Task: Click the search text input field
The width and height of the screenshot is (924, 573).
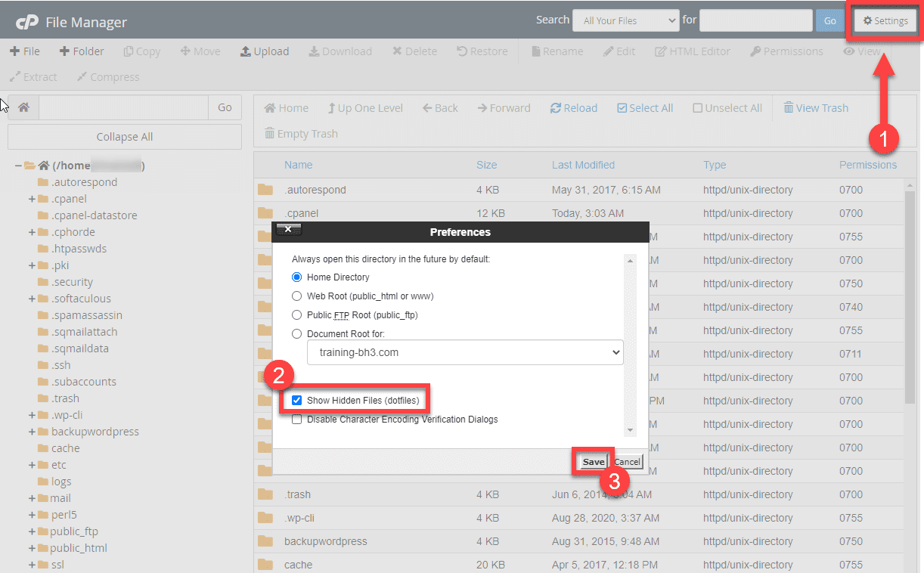Action: pos(755,20)
